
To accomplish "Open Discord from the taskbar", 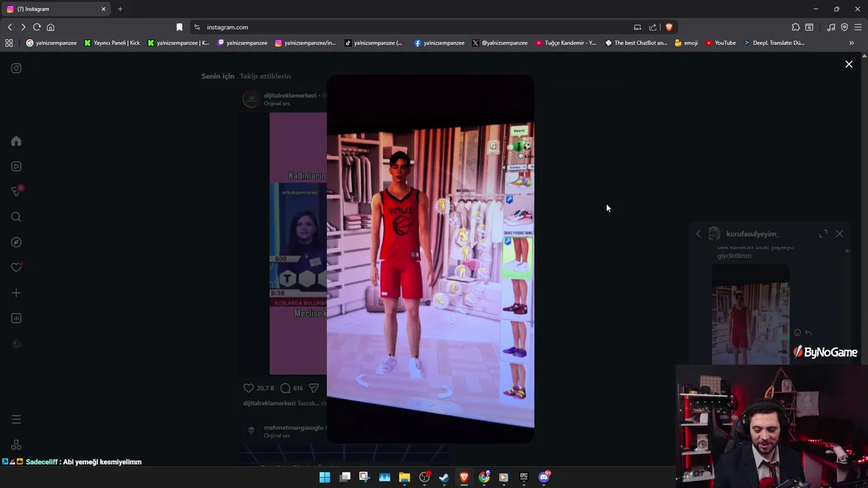I will click(544, 477).
